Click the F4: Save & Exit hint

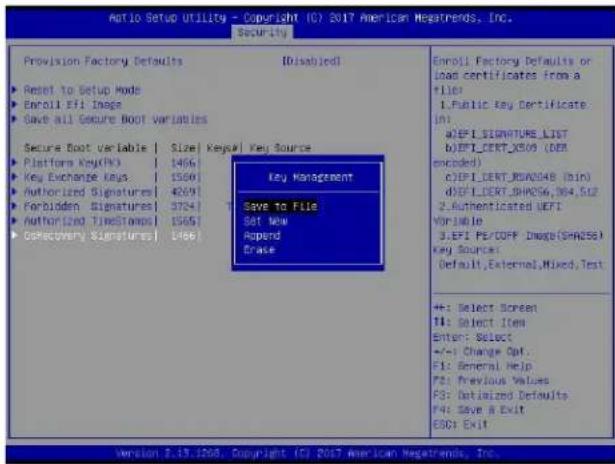coord(479,410)
